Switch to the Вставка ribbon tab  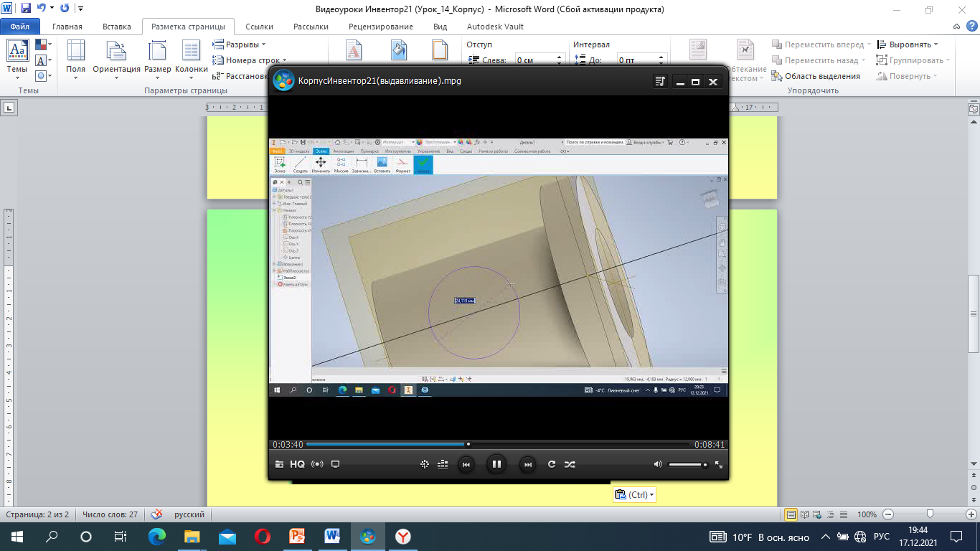pos(116,27)
